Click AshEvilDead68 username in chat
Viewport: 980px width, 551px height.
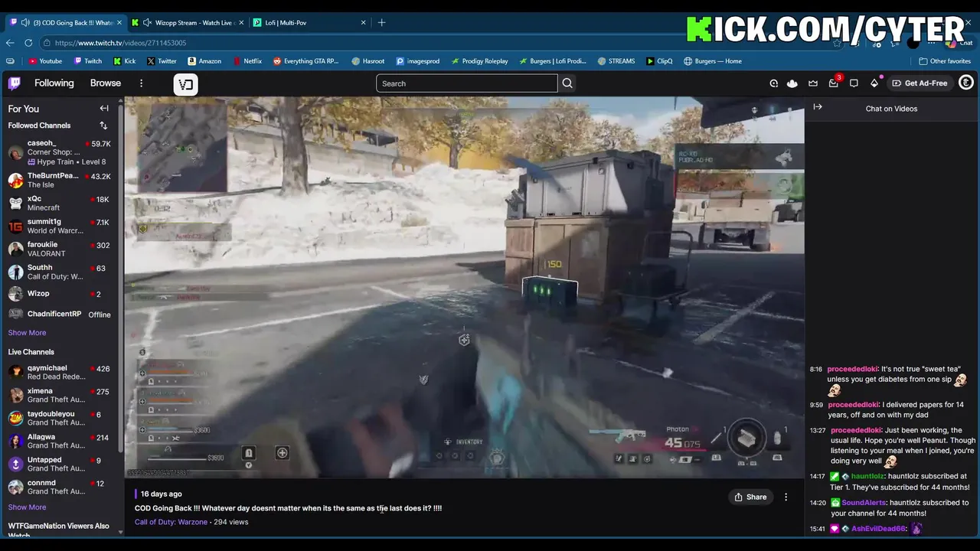pyautogui.click(x=879, y=529)
